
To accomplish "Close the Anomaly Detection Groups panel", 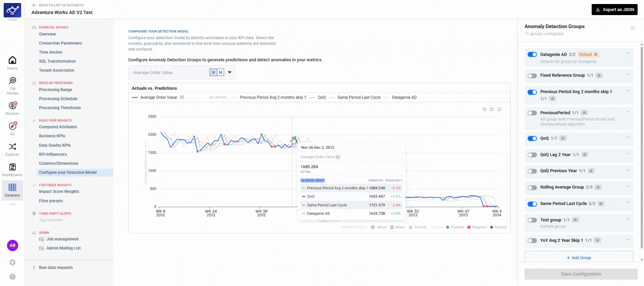I will 632,28.
